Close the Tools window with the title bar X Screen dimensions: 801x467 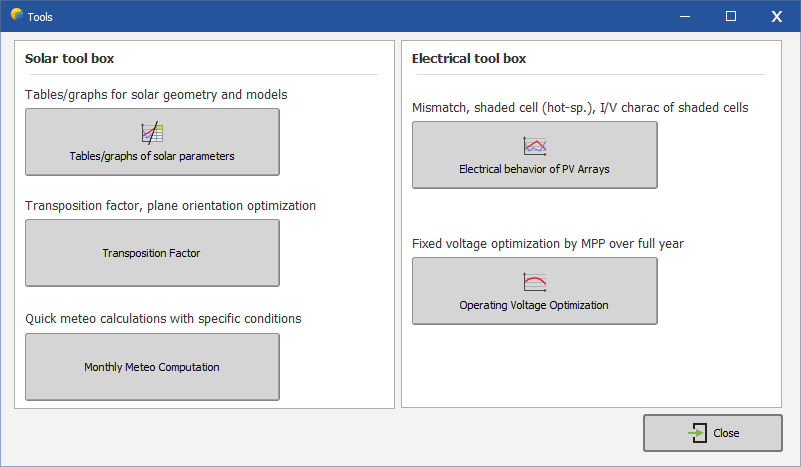click(777, 16)
